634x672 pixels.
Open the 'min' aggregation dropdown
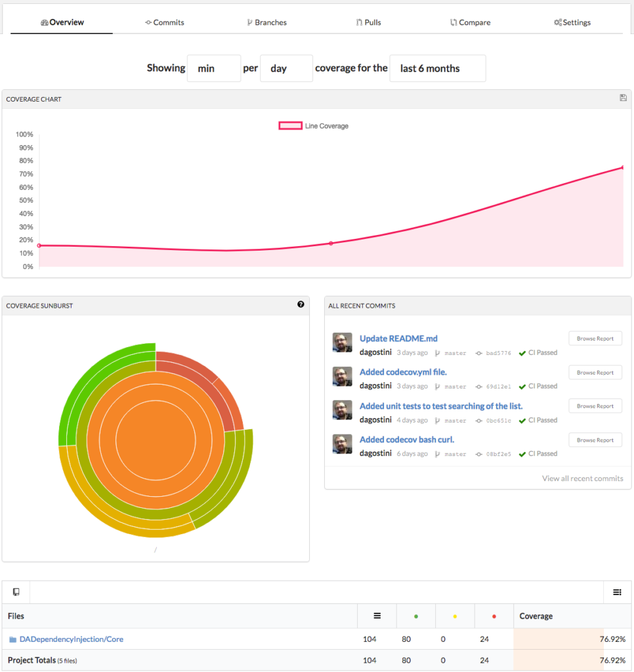pyautogui.click(x=214, y=68)
